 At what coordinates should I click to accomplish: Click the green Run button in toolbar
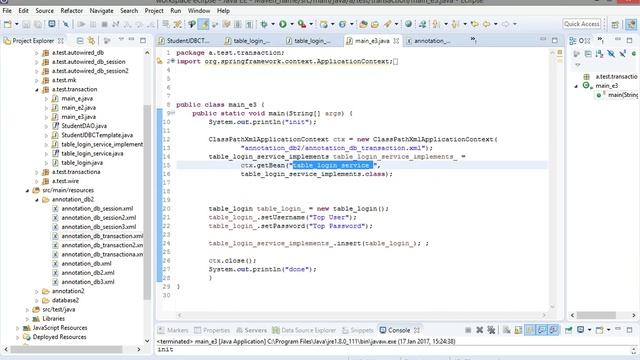[282, 24]
